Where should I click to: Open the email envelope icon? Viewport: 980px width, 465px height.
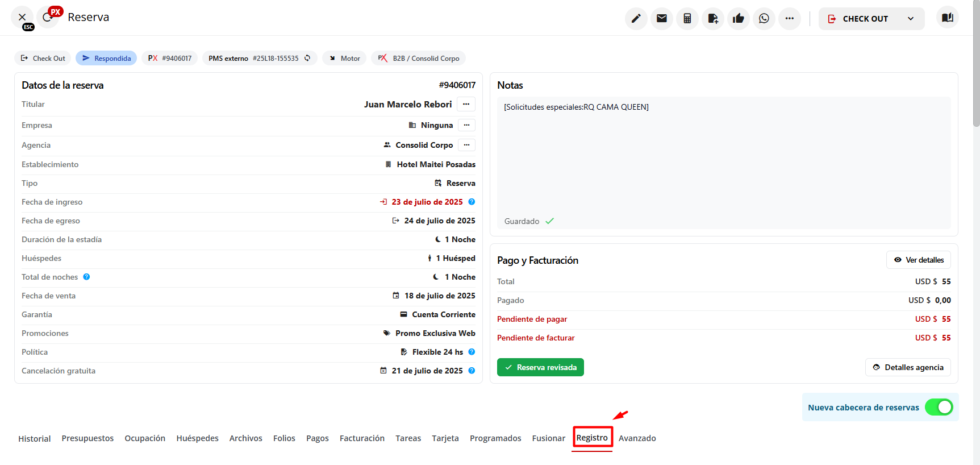tap(661, 19)
